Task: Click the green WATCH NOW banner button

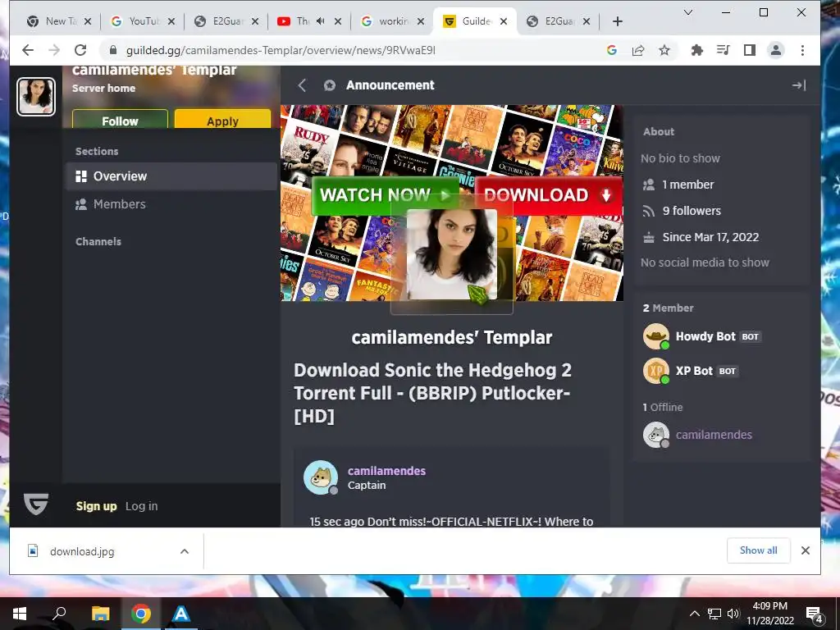Action: tap(385, 195)
